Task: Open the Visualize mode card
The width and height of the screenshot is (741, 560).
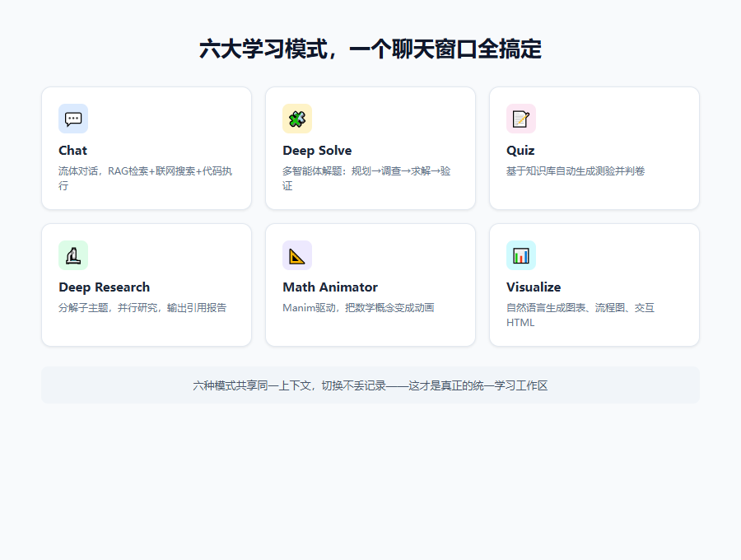Action: (594, 284)
